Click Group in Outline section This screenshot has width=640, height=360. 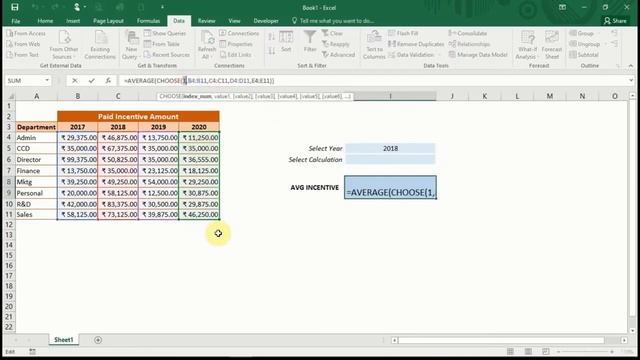click(582, 33)
